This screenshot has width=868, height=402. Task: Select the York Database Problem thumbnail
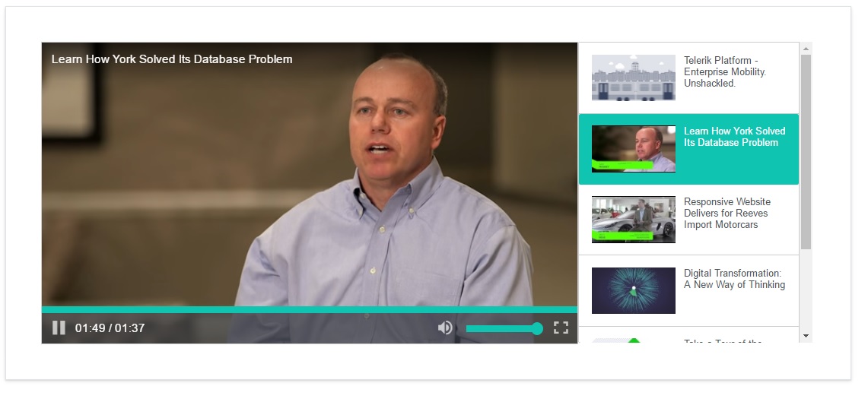[633, 149]
